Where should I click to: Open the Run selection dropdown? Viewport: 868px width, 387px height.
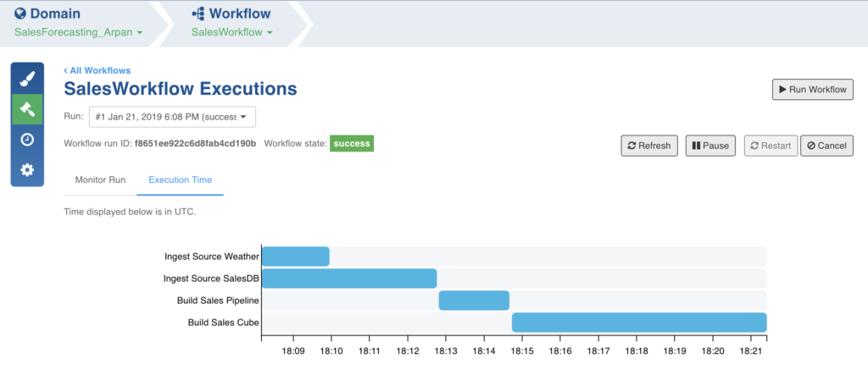172,117
